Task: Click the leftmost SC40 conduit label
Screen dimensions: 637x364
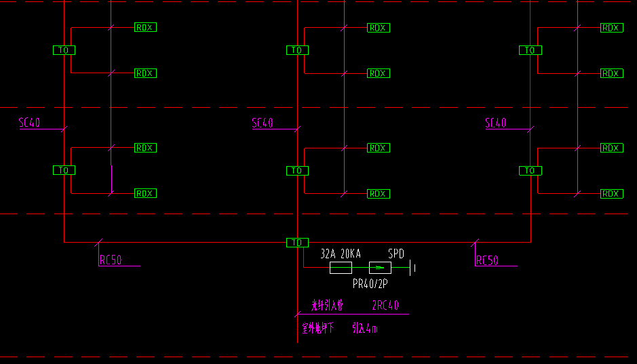Action: (29, 123)
